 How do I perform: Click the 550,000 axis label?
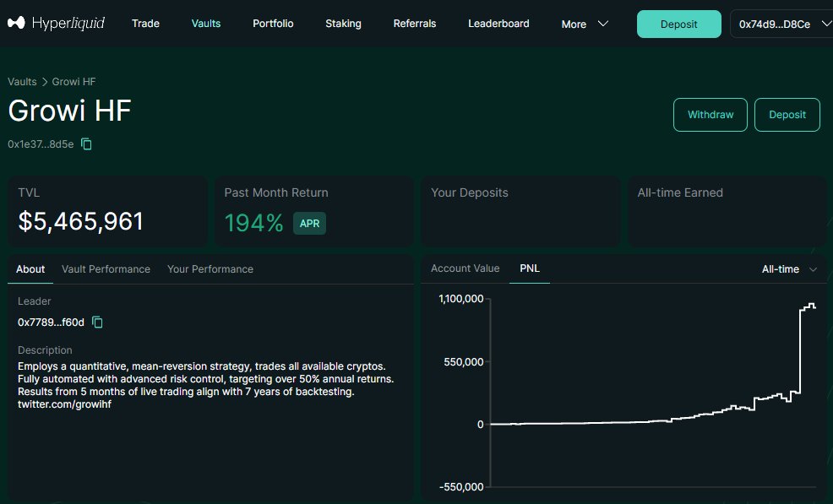click(464, 362)
